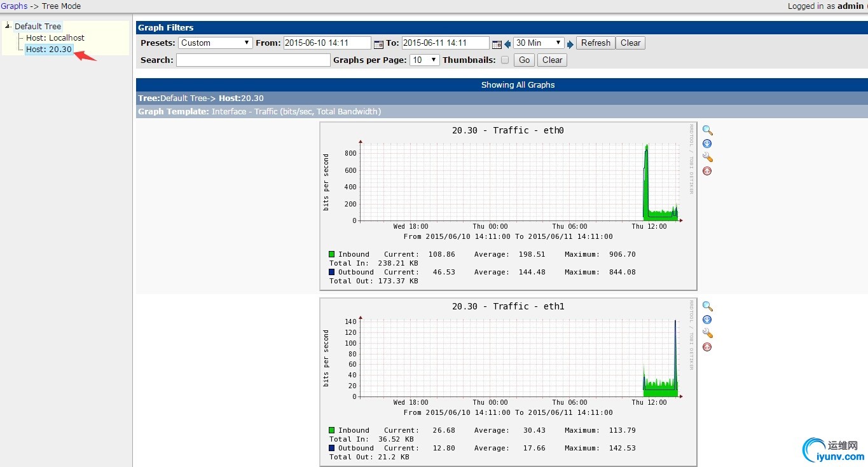Click the From date input field
This screenshot has width=868, height=467.
pyautogui.click(x=327, y=43)
